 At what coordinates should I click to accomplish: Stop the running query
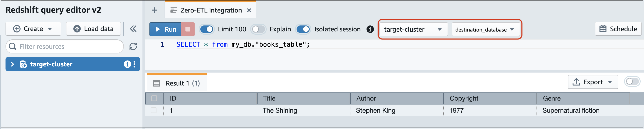pyautogui.click(x=188, y=29)
